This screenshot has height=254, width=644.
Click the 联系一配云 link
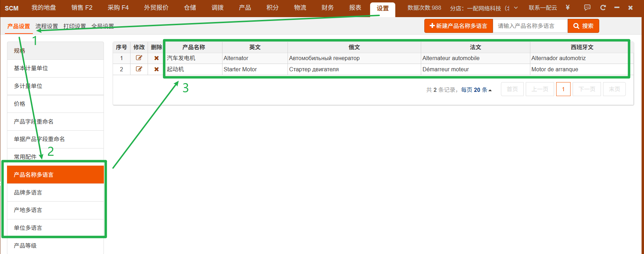coord(543,8)
